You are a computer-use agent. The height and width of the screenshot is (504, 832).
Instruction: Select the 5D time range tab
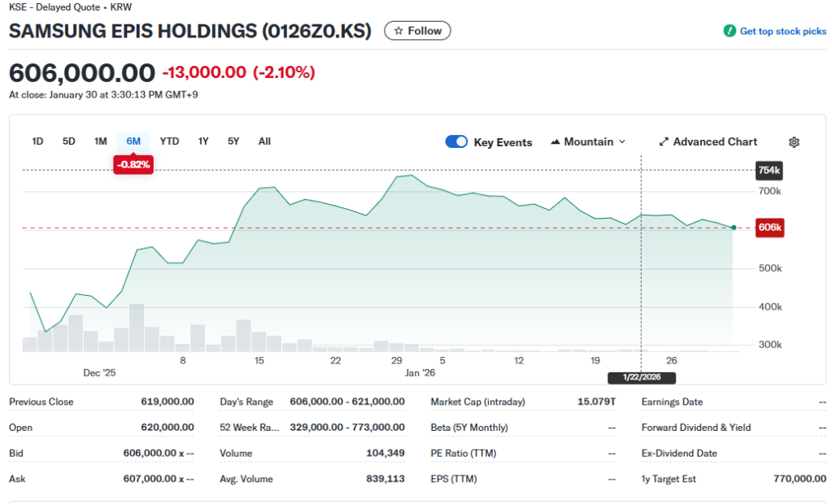(x=69, y=141)
